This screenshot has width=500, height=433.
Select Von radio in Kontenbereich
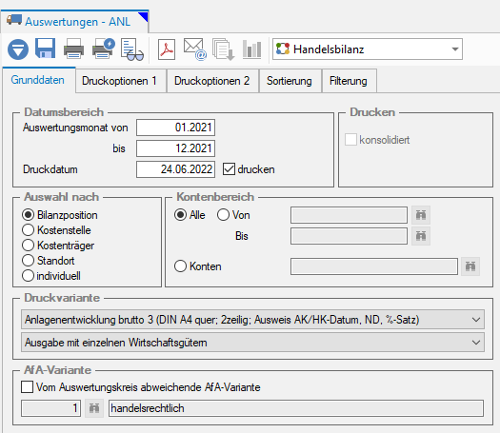[223, 215]
